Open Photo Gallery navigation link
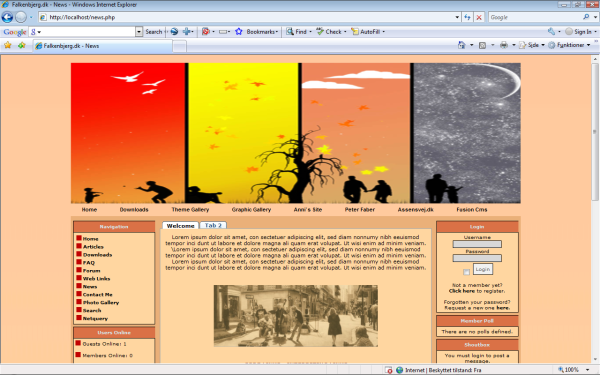 click(x=101, y=302)
